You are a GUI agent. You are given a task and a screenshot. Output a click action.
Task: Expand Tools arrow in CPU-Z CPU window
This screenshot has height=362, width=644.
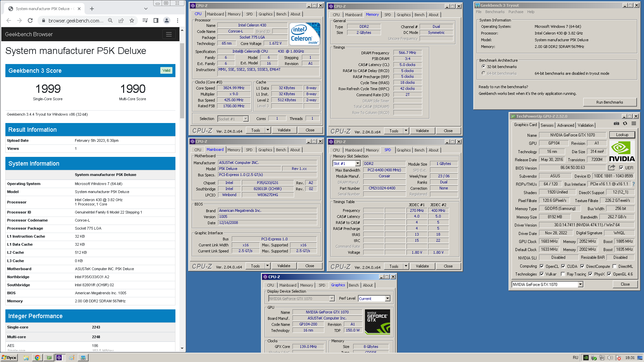(268, 130)
